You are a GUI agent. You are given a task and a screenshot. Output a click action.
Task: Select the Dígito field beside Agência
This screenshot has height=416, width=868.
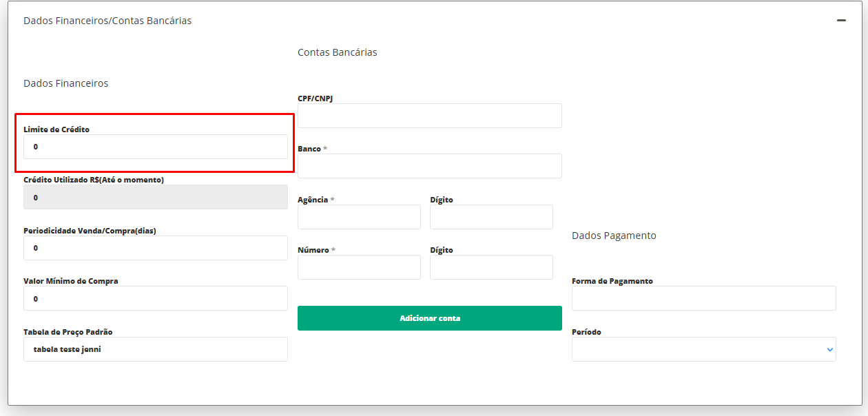click(491, 217)
